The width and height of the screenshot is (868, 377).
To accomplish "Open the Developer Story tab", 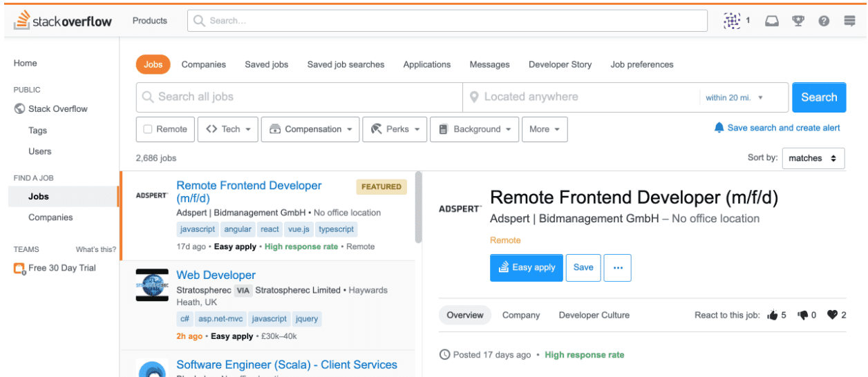I will coord(560,64).
